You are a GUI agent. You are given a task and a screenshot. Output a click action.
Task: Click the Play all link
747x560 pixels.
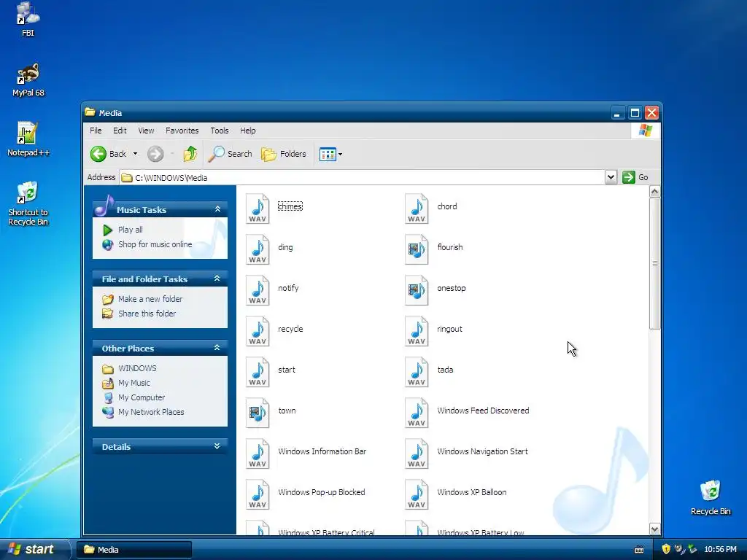[130, 230]
